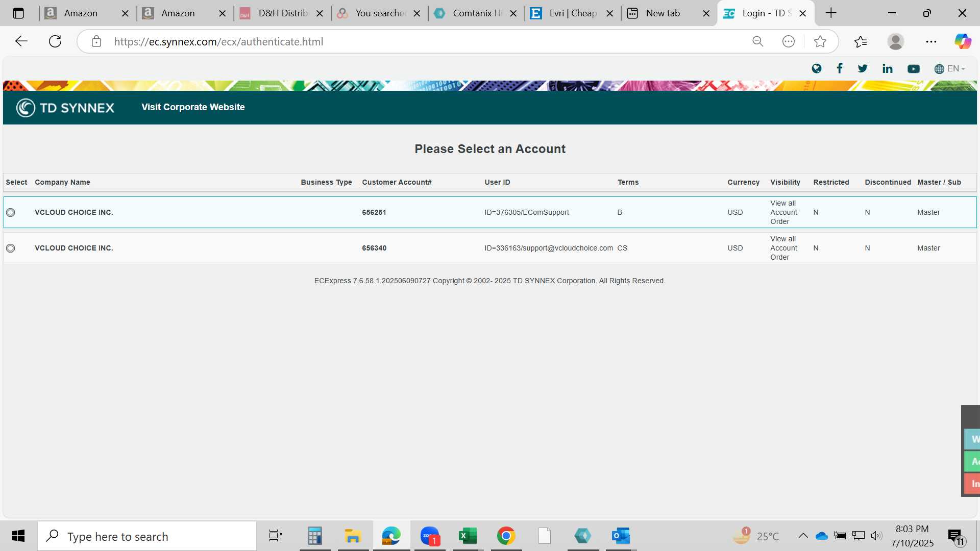
Task: Show hidden system tray icons
Action: coord(803,536)
